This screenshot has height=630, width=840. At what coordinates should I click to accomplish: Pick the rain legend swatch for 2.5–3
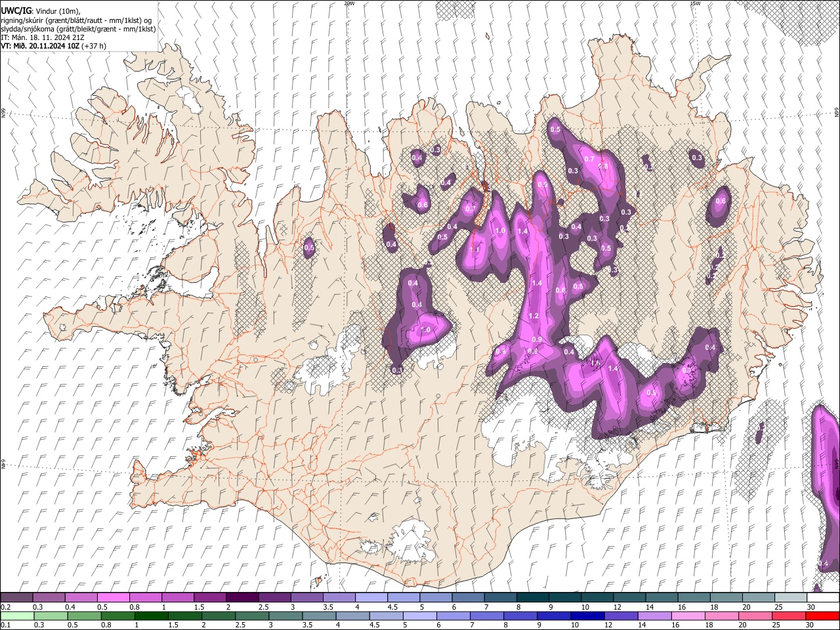pyautogui.click(x=251, y=616)
